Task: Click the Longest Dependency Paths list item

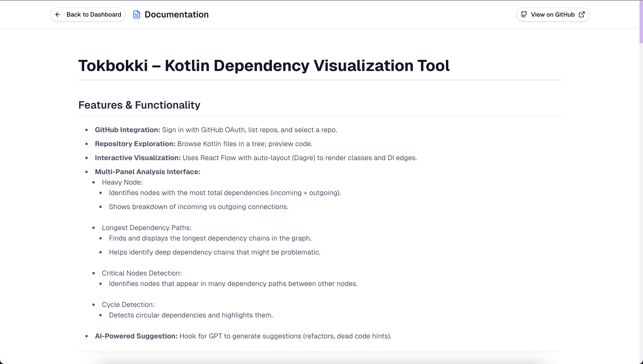Action: point(147,228)
